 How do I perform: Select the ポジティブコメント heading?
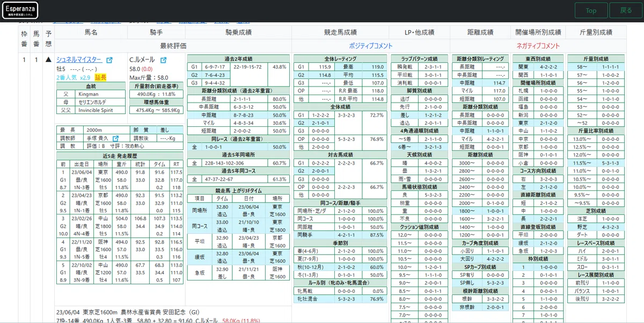click(x=371, y=46)
